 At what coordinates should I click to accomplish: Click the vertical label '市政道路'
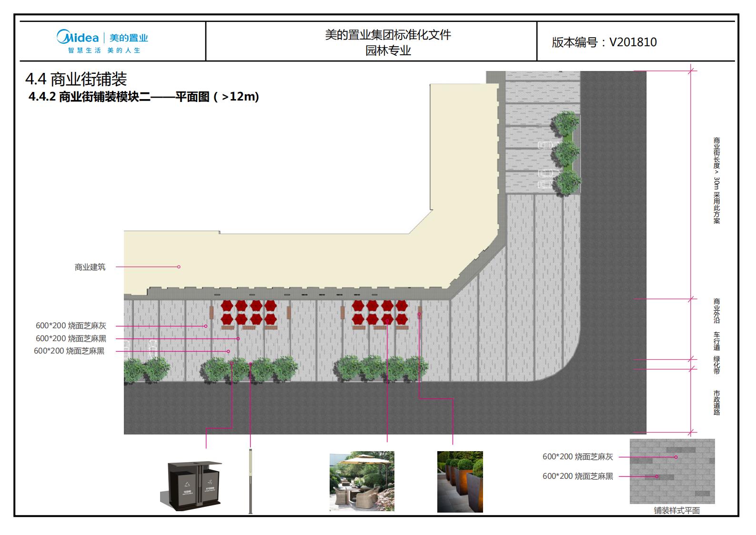coord(716,403)
